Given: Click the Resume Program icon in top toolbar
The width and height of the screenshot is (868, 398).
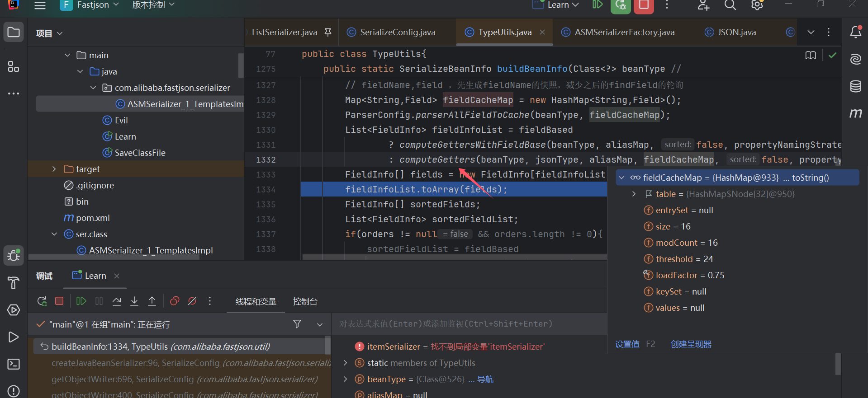Looking at the screenshot, I should [598, 5].
